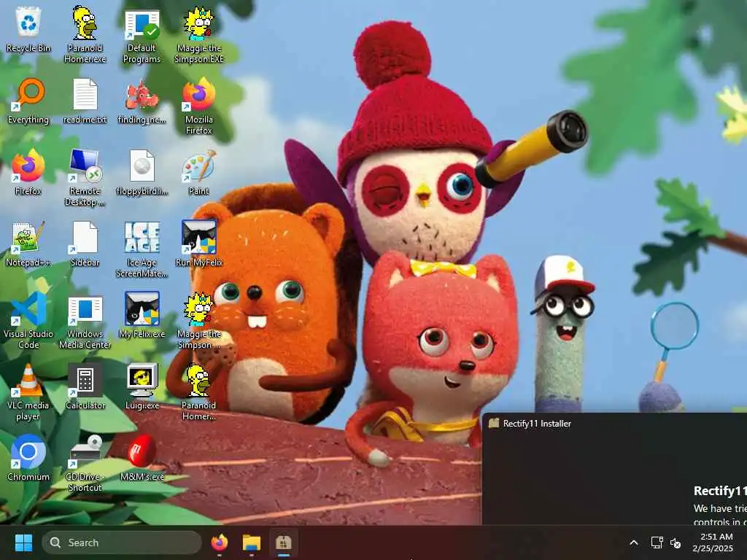Launch the Visual Studio Code shortcut
This screenshot has width=747, height=560.
[28, 320]
